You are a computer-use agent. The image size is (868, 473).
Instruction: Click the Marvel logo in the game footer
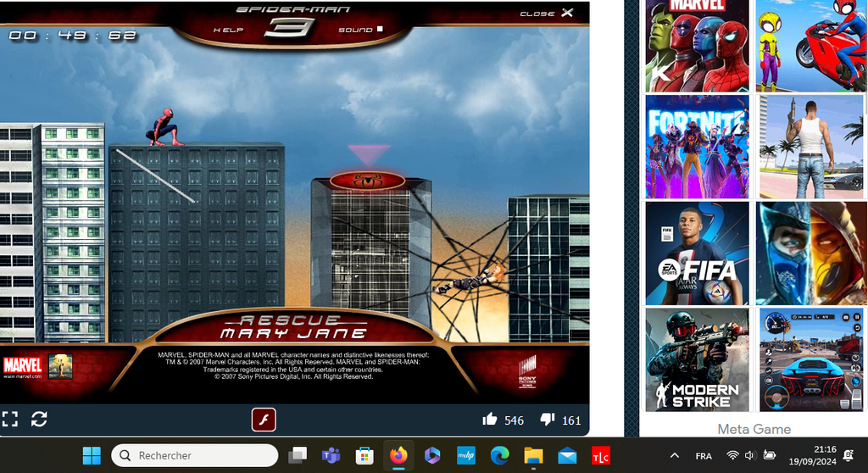tap(23, 365)
